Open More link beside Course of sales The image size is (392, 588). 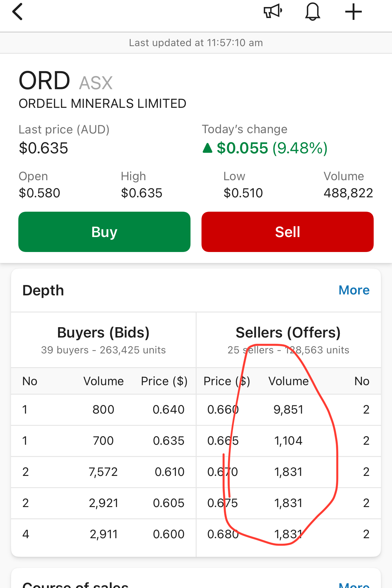[x=354, y=584]
